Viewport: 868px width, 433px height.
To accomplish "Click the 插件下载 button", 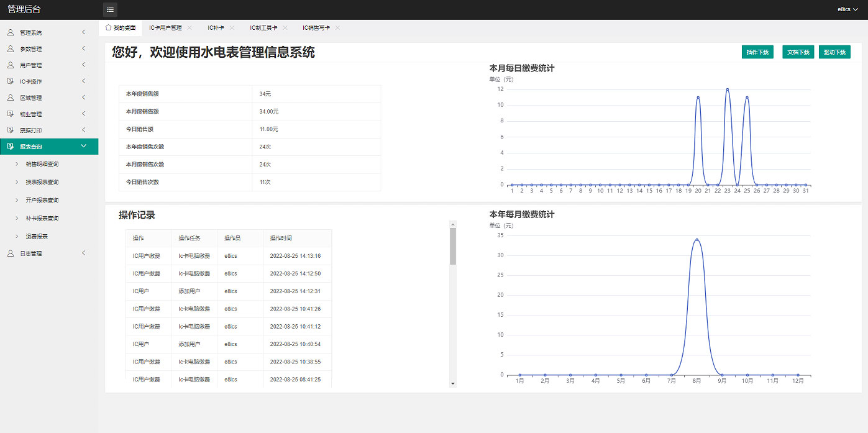I will pyautogui.click(x=757, y=52).
